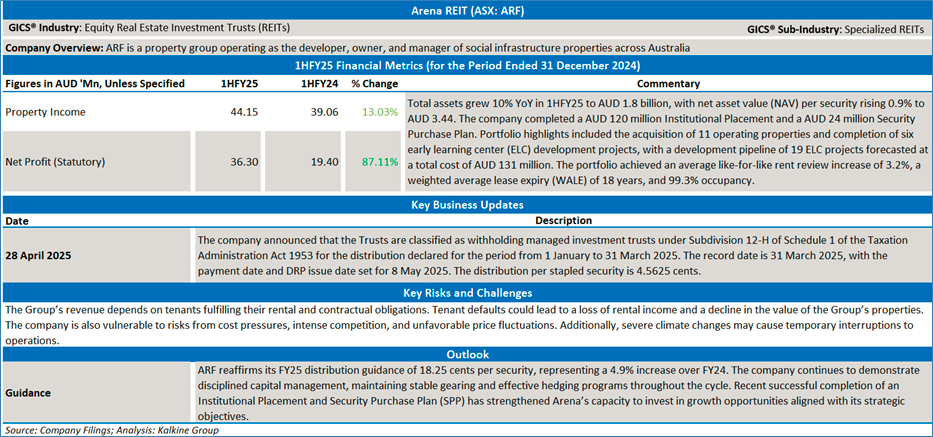This screenshot has height=437, width=933.
Task: Click risk paragraph starting 'The Group's revenue depends'
Action: pyautogui.click(x=466, y=325)
